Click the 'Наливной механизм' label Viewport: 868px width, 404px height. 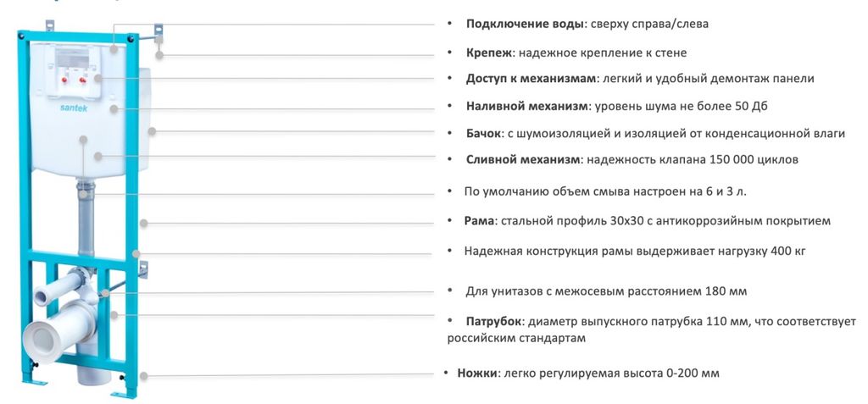pos(526,106)
